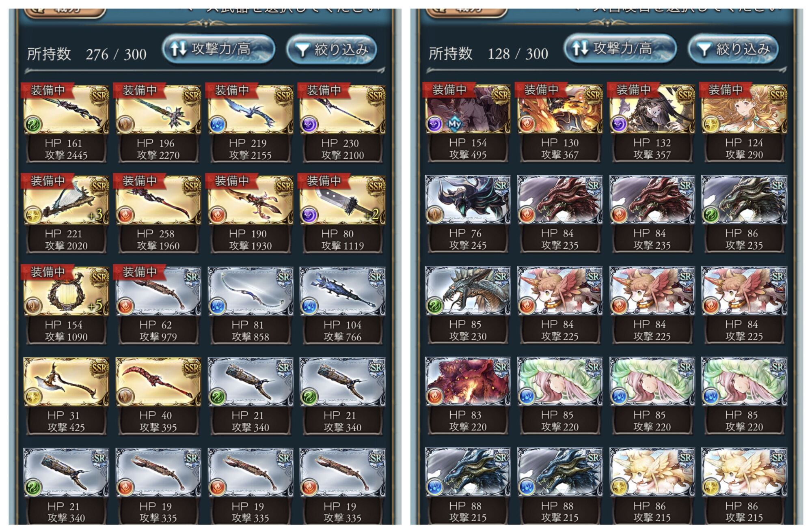This screenshot has width=812, height=529.
Task: Select the blonde girl light summon 攻撃 290
Action: pyautogui.click(x=744, y=123)
